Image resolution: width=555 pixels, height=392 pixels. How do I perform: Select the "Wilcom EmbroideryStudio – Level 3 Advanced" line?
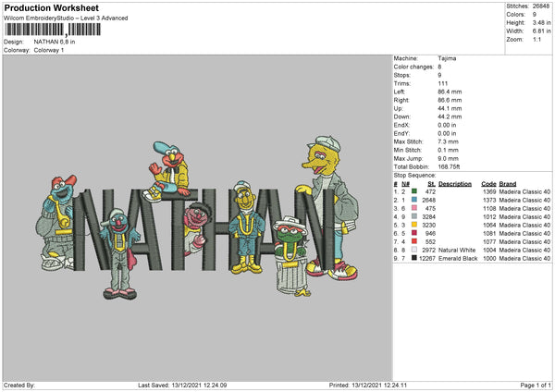[66, 18]
